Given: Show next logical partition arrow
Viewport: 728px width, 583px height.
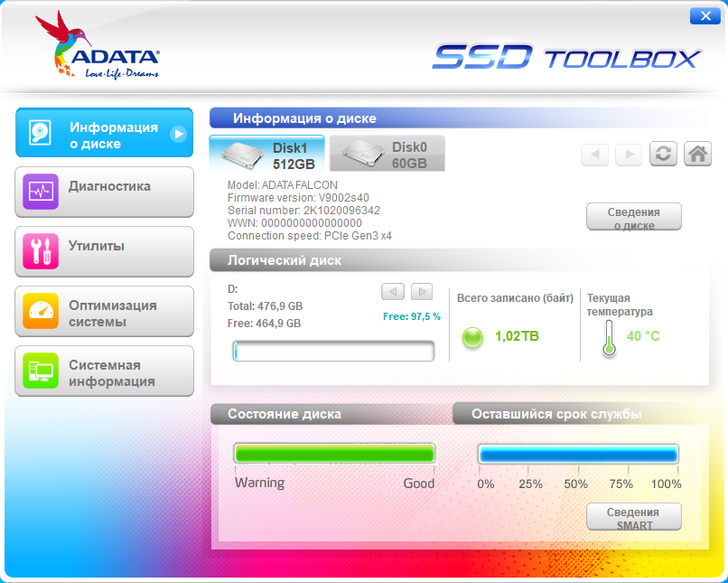Looking at the screenshot, I should [421, 291].
